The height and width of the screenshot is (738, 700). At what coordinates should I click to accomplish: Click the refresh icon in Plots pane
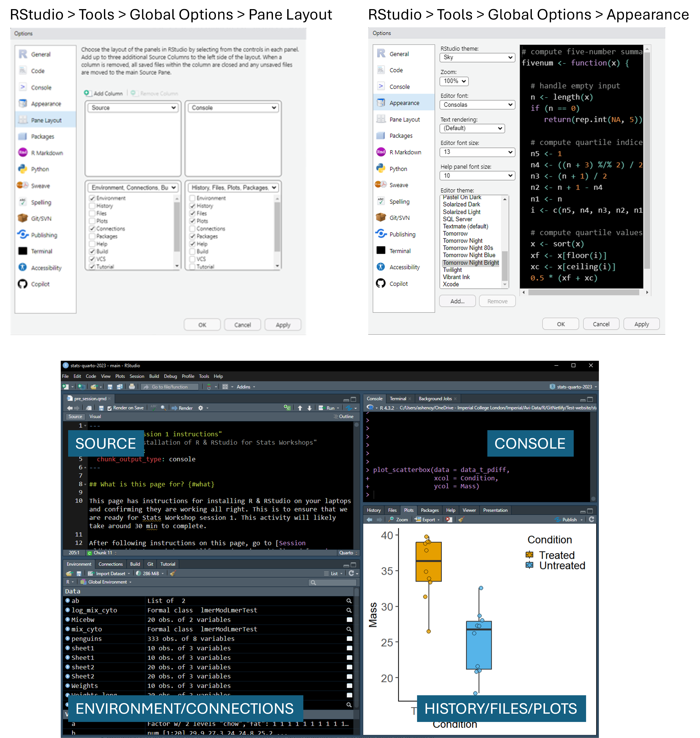click(x=592, y=519)
